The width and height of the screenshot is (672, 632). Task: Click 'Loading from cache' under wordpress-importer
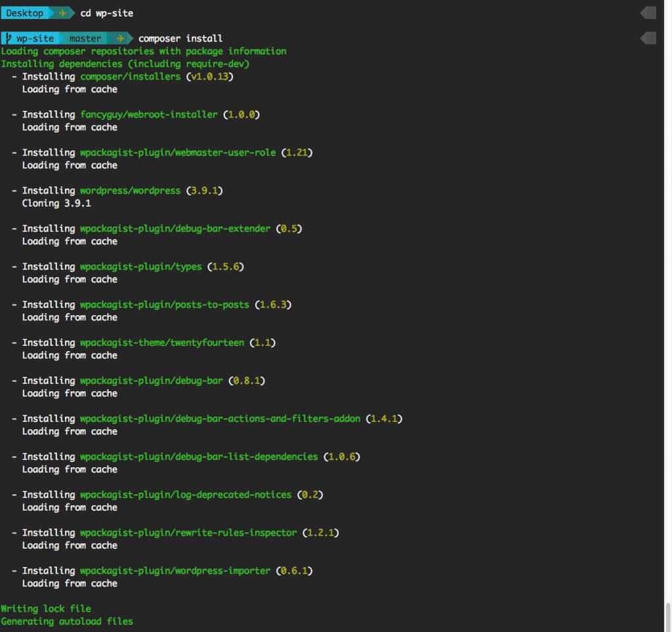[x=70, y=583]
